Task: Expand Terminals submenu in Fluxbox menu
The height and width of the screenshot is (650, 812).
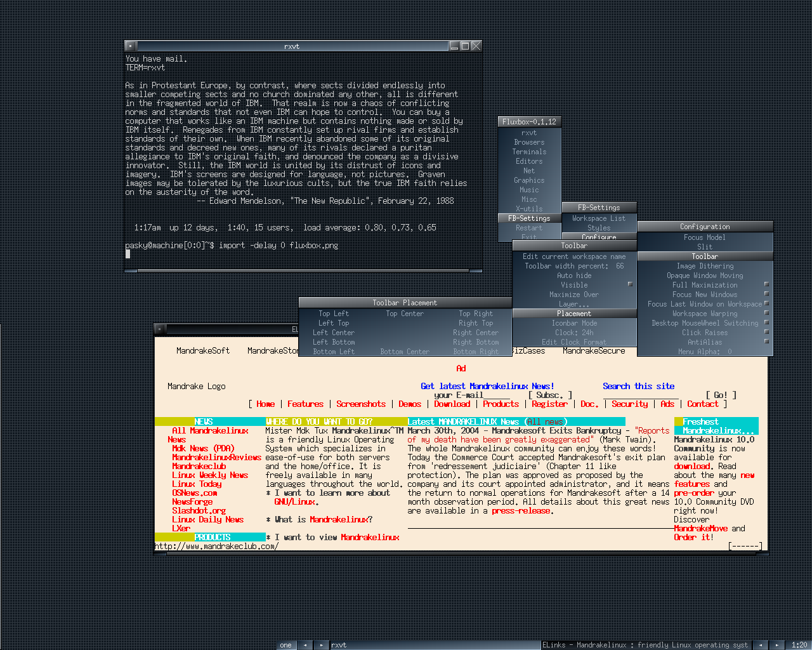Action: (529, 152)
